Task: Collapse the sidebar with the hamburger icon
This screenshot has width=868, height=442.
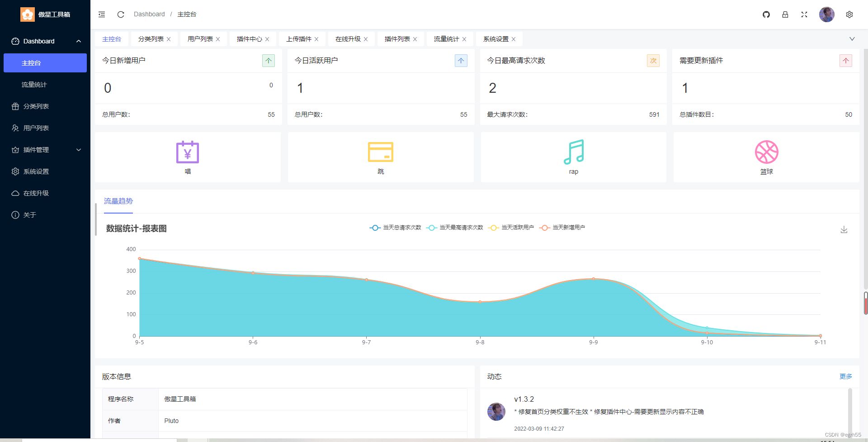Action: click(x=101, y=14)
